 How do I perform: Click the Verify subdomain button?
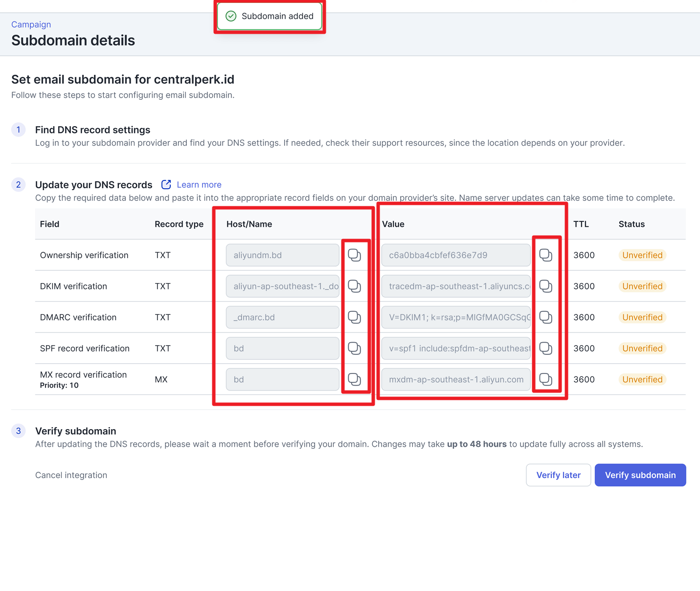click(640, 475)
